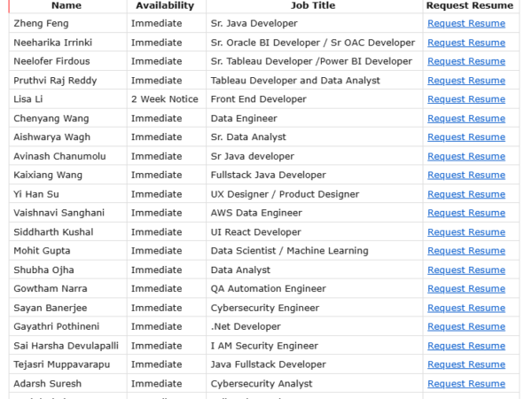This screenshot has height=399, width=532.
Task: Select the name Kaixiang Wang
Action: [x=48, y=176]
